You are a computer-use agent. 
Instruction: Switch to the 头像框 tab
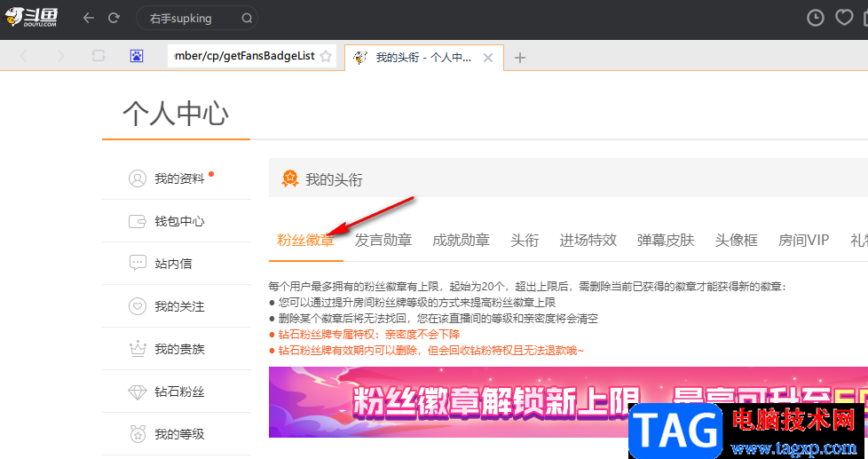coord(737,241)
